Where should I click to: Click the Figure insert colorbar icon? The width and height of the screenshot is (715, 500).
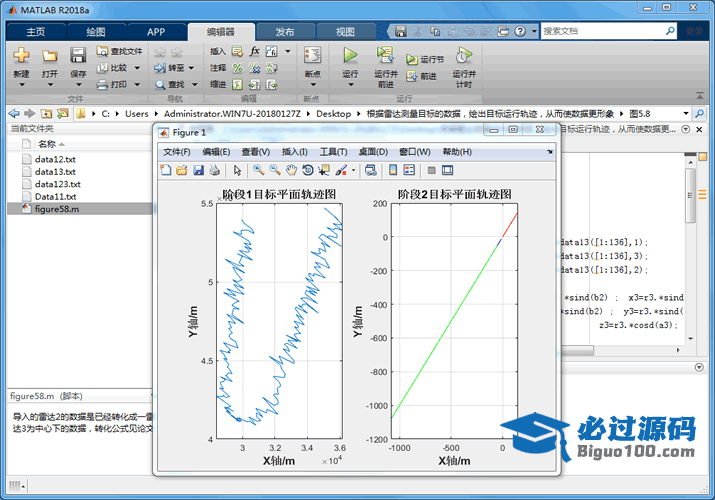click(x=393, y=170)
